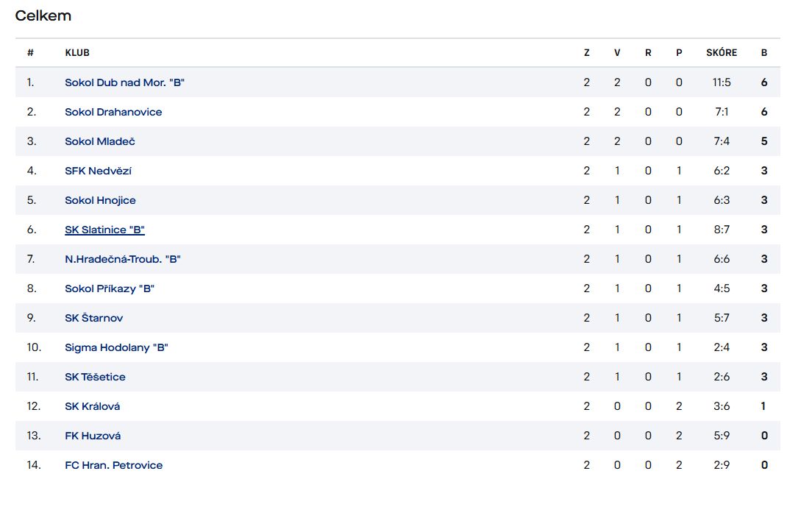Screen dimensions: 812x510
Task: Select the SK Těšetice team link
Action: (x=95, y=378)
